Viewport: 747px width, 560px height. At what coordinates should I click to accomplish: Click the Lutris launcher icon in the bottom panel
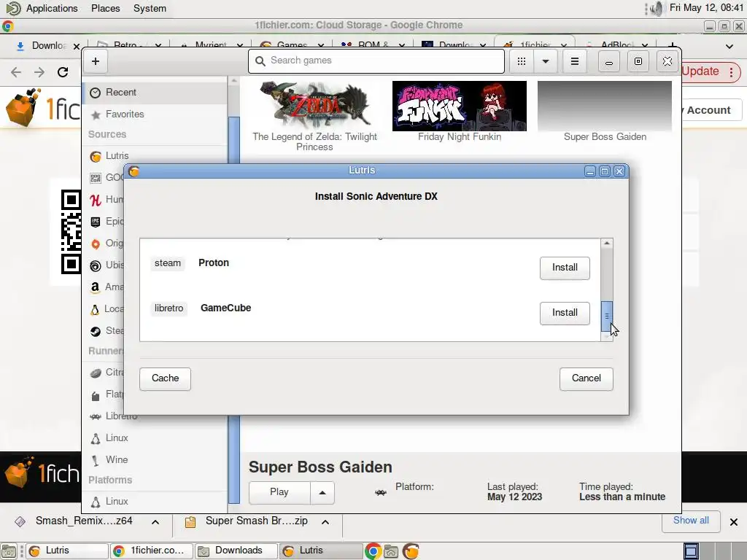coord(411,551)
